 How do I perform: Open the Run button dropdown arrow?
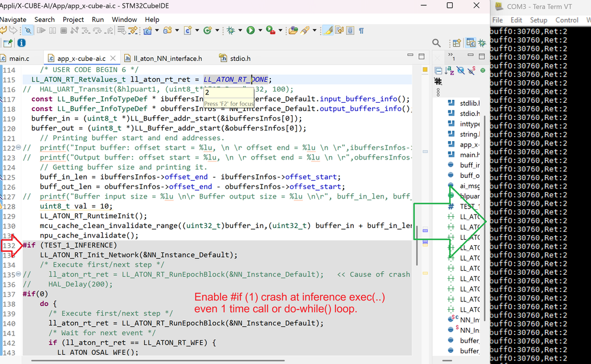click(259, 30)
